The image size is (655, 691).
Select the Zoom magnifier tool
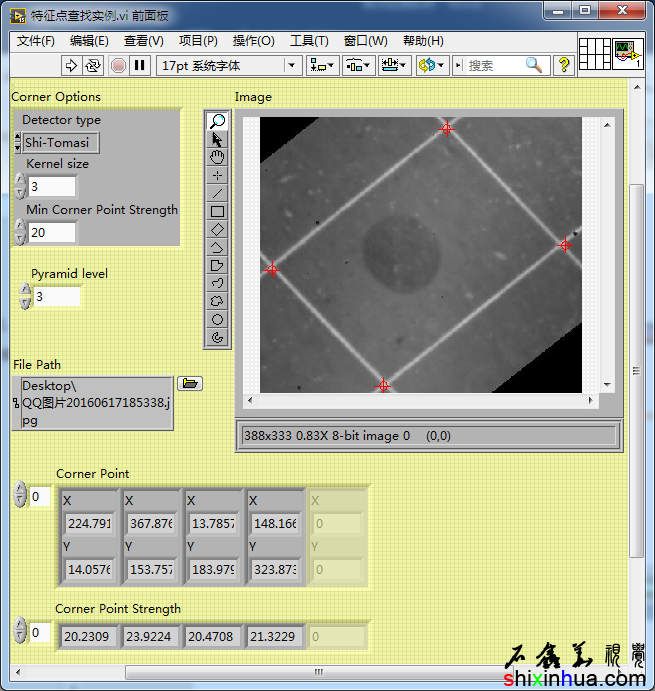click(217, 121)
